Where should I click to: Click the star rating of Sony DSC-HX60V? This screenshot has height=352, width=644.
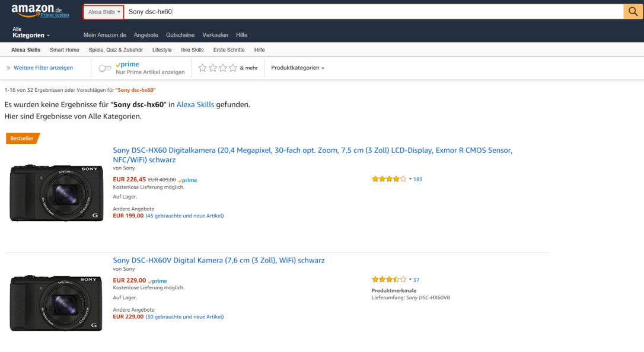coord(389,280)
